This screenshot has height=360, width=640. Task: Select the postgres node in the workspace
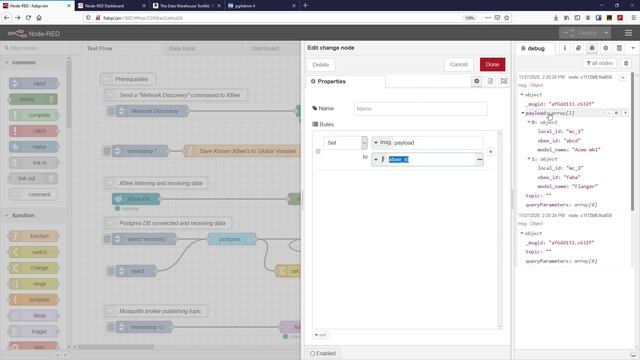pos(232,239)
